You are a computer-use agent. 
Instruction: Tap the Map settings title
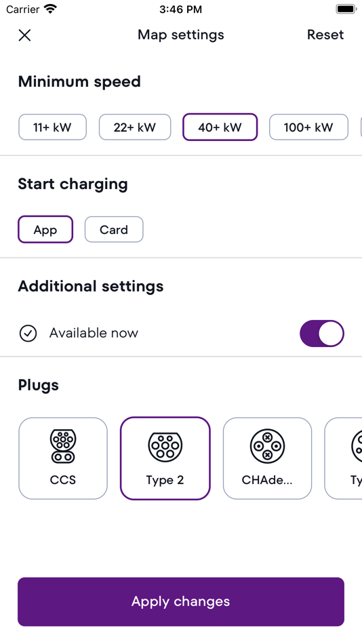pos(181,35)
